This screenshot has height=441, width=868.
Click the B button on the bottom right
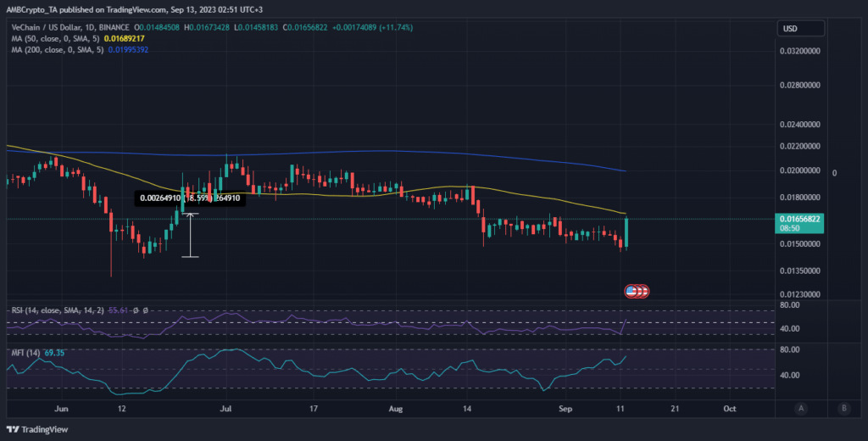click(843, 408)
